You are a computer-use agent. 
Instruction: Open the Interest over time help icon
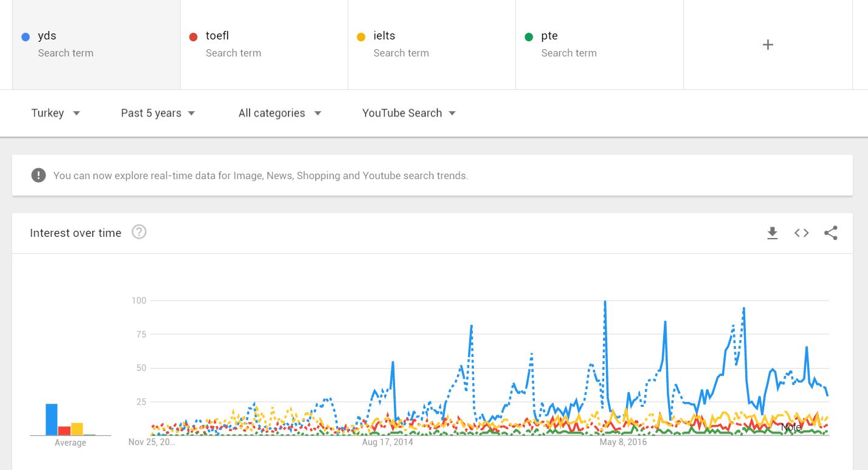pos(139,232)
